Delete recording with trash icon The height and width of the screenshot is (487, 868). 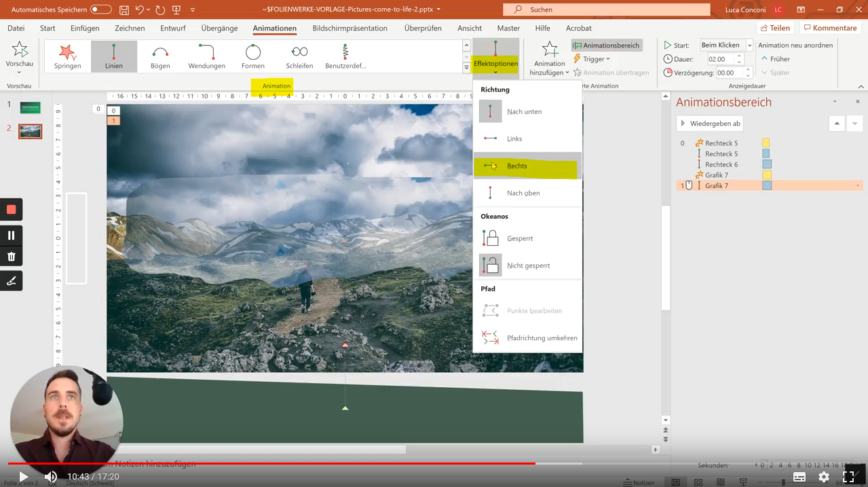pos(12,257)
